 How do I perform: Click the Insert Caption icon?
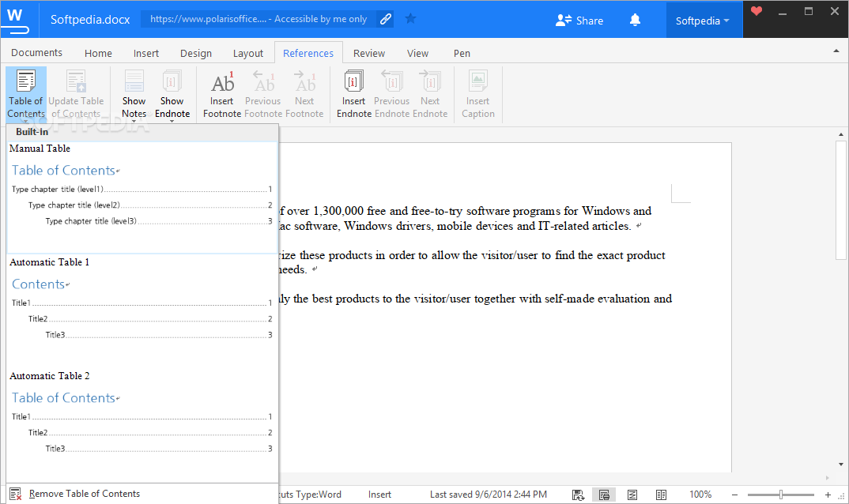478,81
